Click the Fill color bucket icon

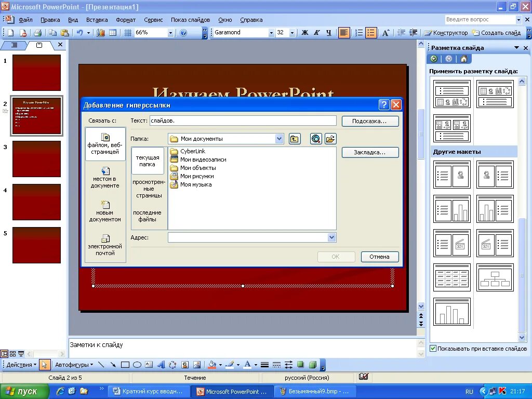click(x=212, y=365)
